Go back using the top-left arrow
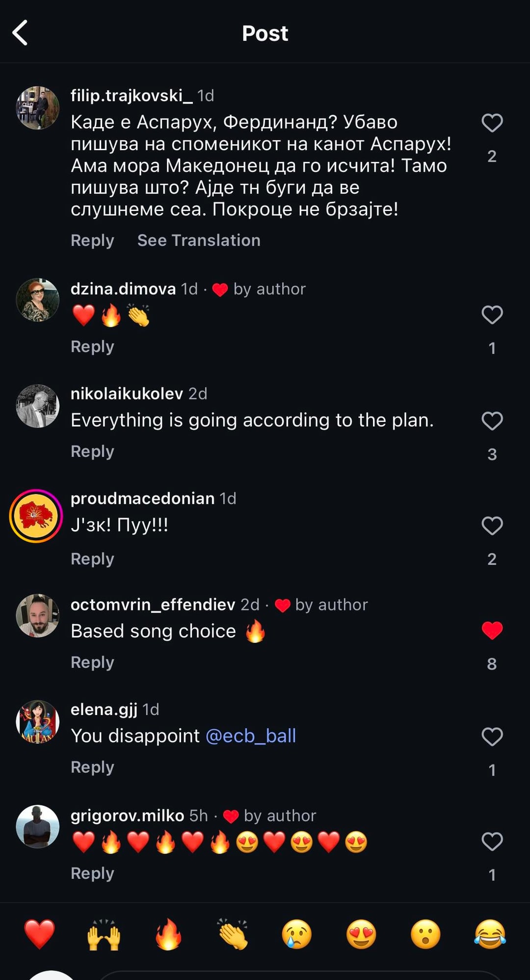Image resolution: width=530 pixels, height=980 pixels. pos(20,33)
